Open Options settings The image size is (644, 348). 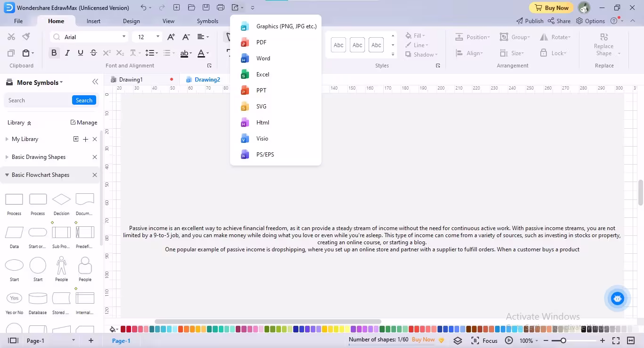coord(590,21)
